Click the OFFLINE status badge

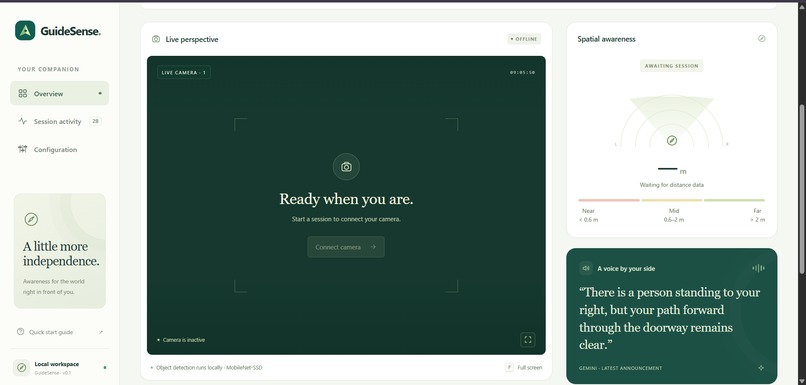click(x=524, y=39)
